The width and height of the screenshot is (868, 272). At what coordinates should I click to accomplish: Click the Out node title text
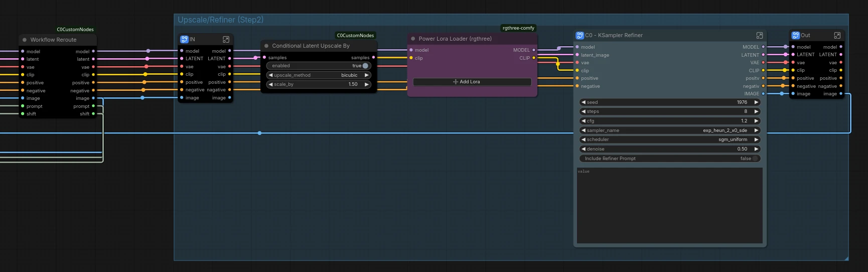(x=805, y=35)
